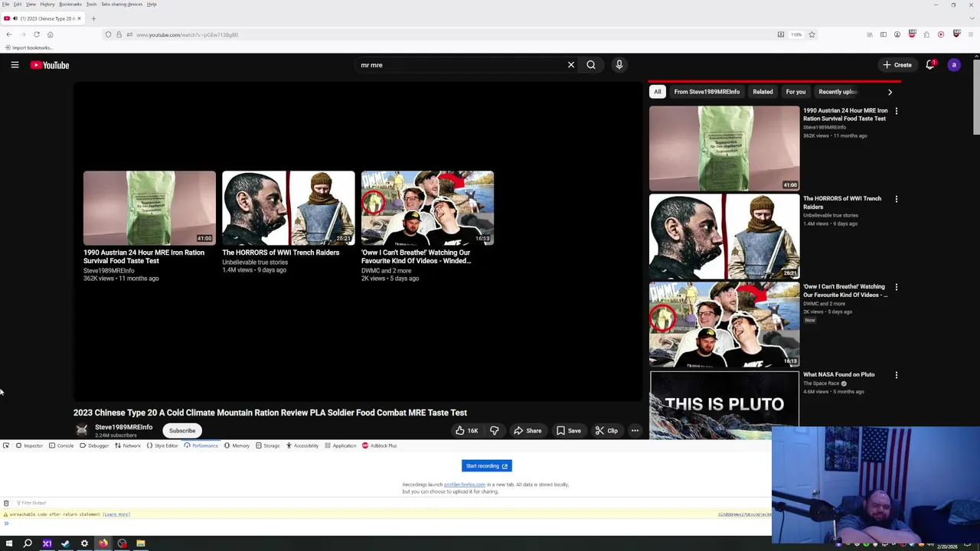980x551 pixels.
Task: Open the 'Learn More' warning link
Action: pyautogui.click(x=116, y=514)
